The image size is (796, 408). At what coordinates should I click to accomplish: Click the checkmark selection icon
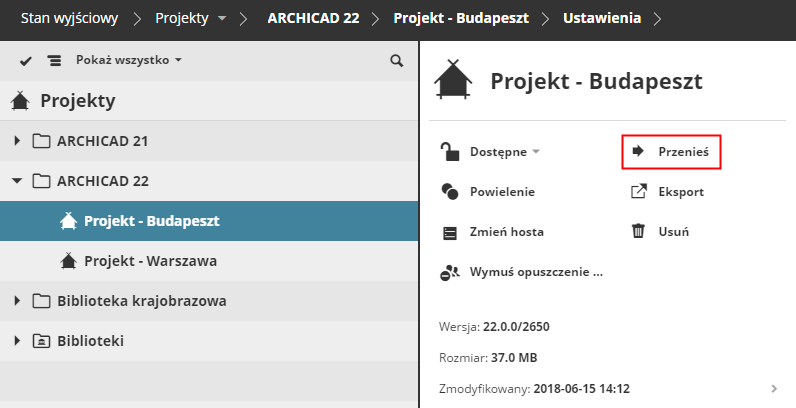(x=25, y=61)
